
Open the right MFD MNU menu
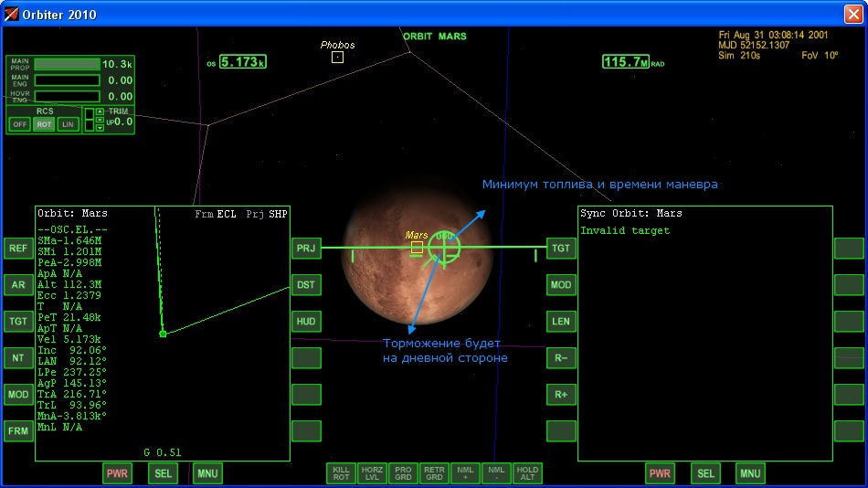[750, 473]
